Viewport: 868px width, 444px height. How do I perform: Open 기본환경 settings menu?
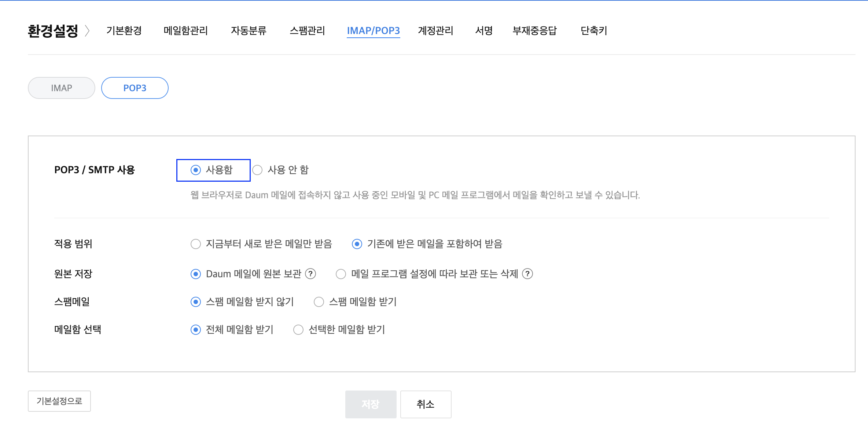coord(124,30)
